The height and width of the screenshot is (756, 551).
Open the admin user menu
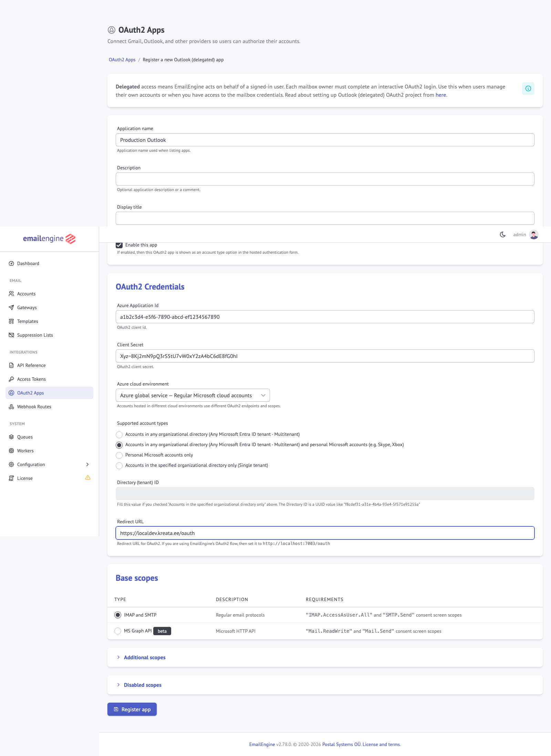click(526, 234)
